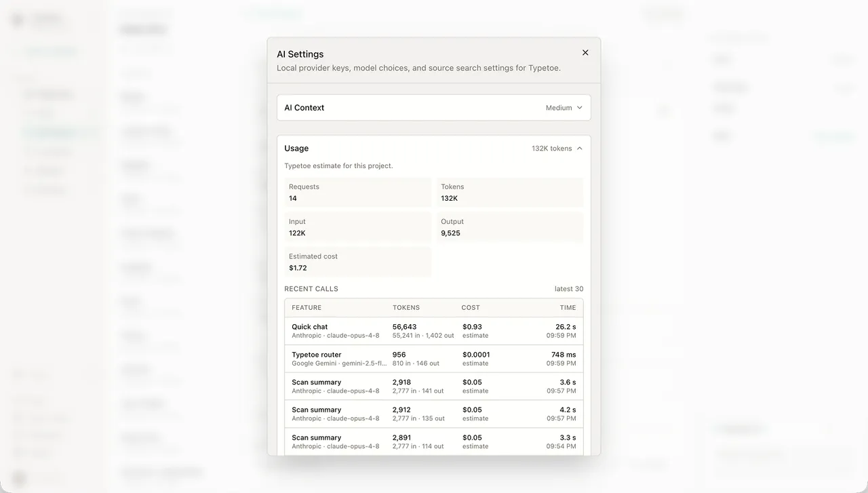The height and width of the screenshot is (493, 868).
Task: Select the Input 122K stat card
Action: pos(358,227)
